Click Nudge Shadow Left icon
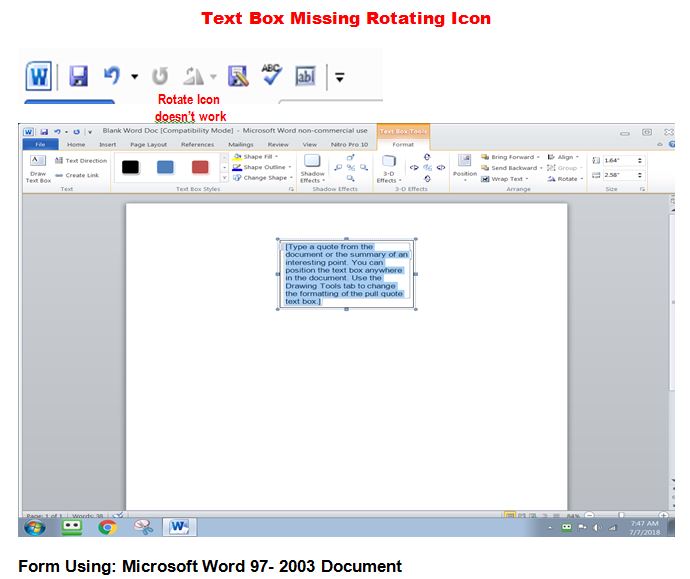690x579 pixels. [x=338, y=167]
